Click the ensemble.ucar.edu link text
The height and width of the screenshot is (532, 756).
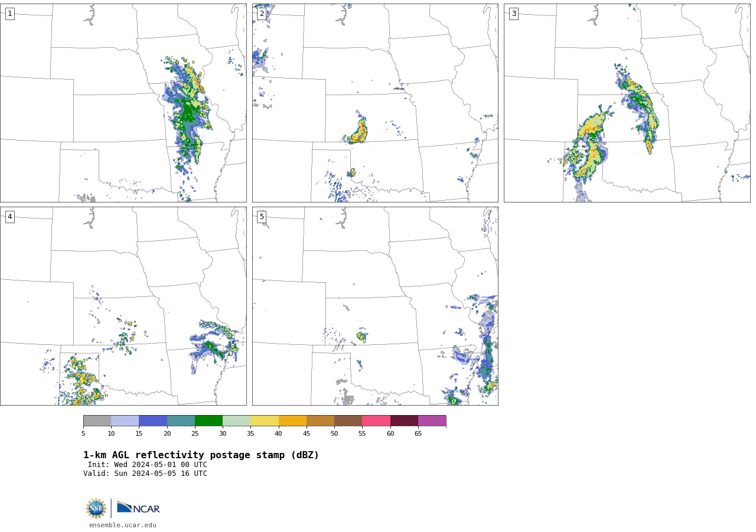point(123,526)
